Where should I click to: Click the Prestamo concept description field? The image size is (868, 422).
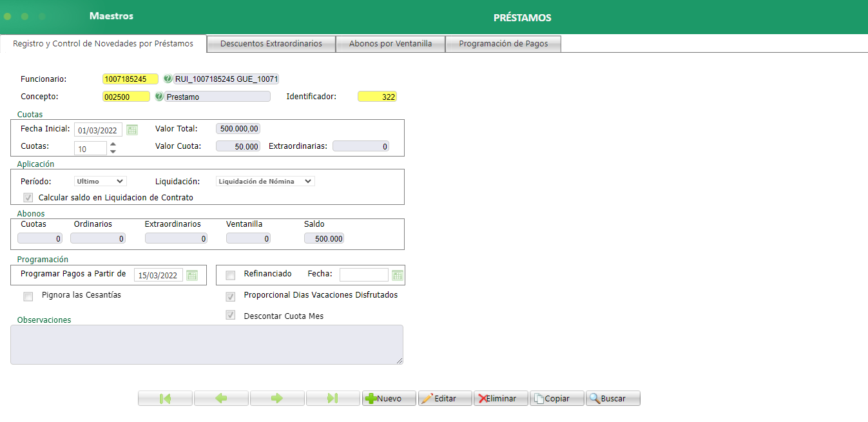coord(218,96)
